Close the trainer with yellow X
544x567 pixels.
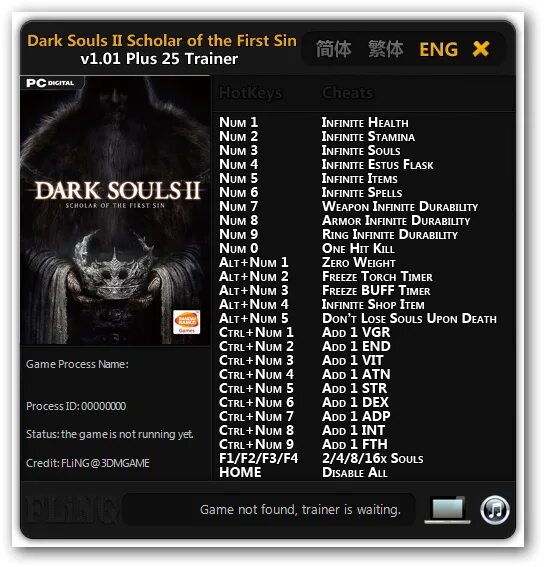481,48
